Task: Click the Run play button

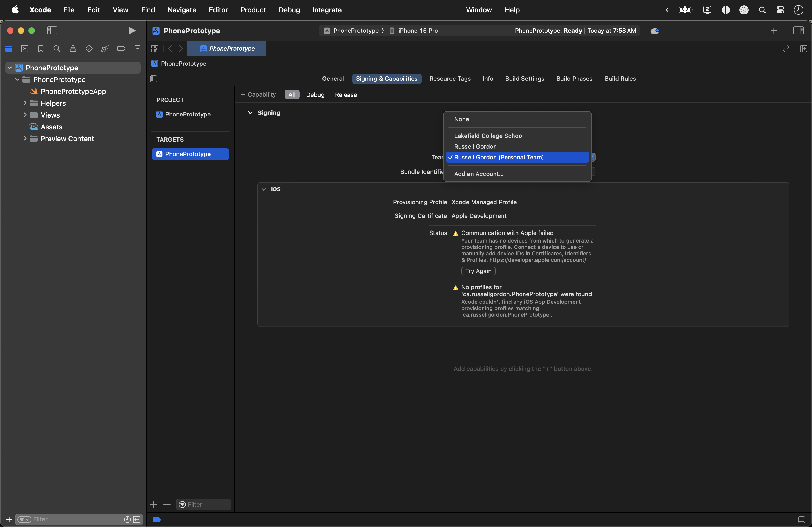Action: [132, 31]
